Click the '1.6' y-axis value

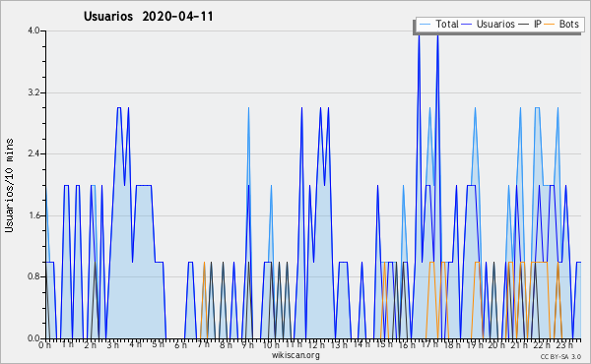click(x=33, y=215)
